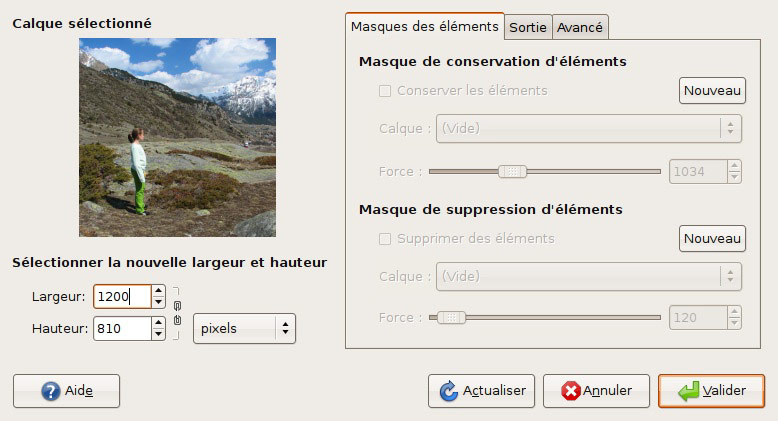Click the selected layer preview thumbnail

tap(177, 137)
